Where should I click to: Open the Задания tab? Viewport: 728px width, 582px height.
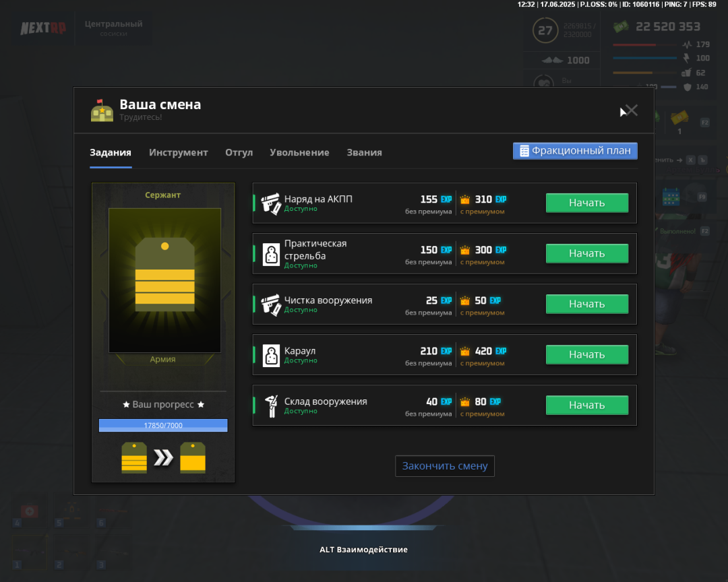point(111,153)
